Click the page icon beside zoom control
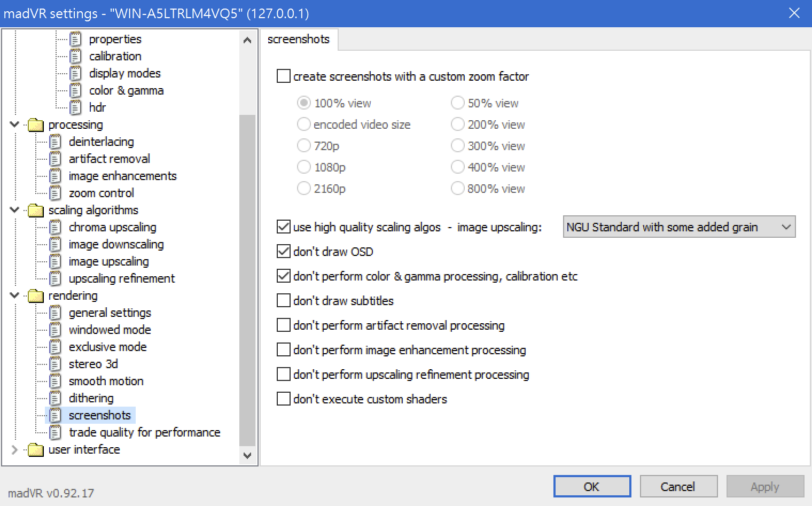 56,193
